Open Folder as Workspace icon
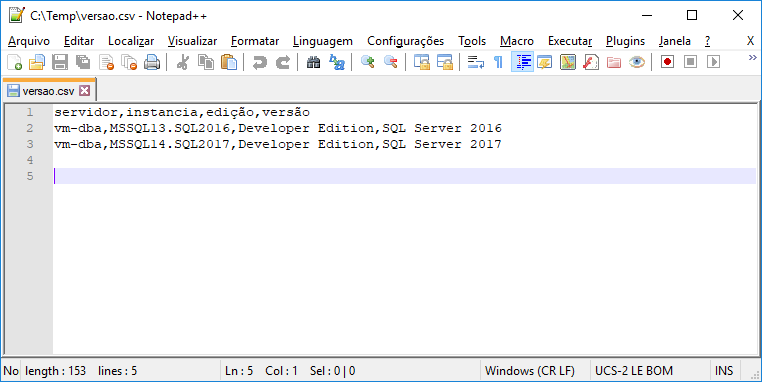Viewport: 762px width, 382px height. click(x=614, y=62)
